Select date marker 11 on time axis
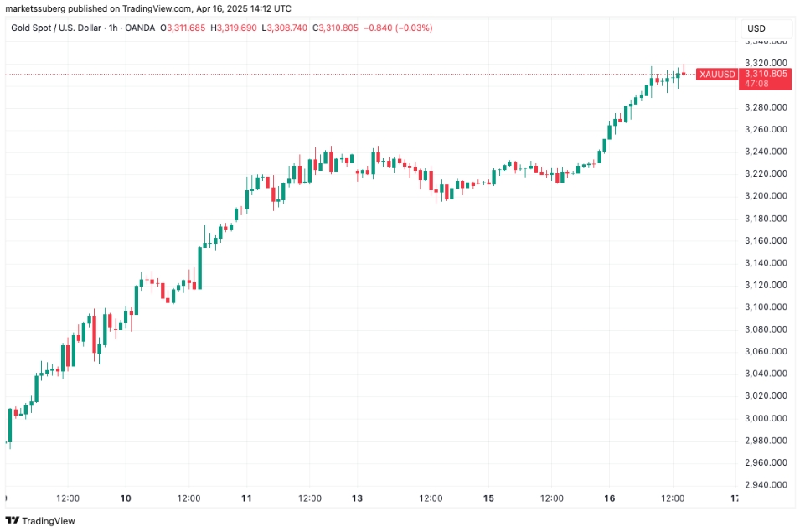The image size is (800, 532). [x=246, y=498]
